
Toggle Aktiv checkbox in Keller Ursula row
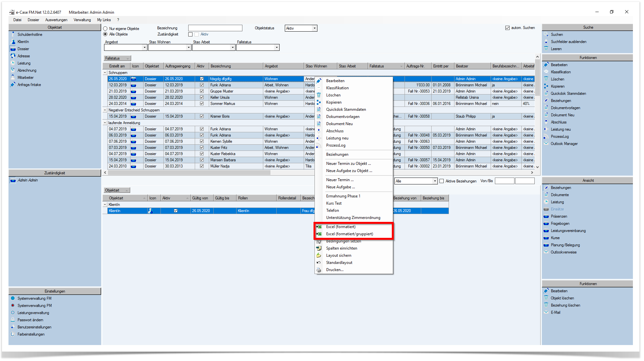202,97
